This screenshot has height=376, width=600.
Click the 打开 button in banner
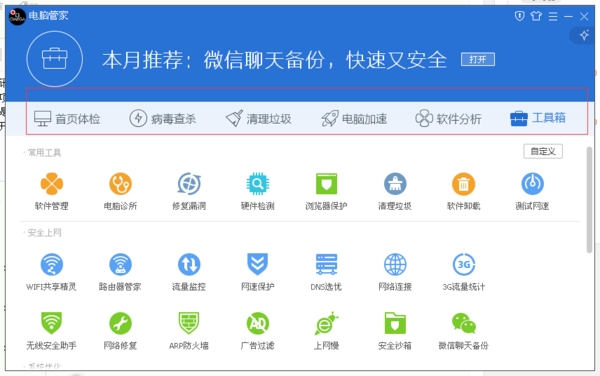tap(478, 59)
